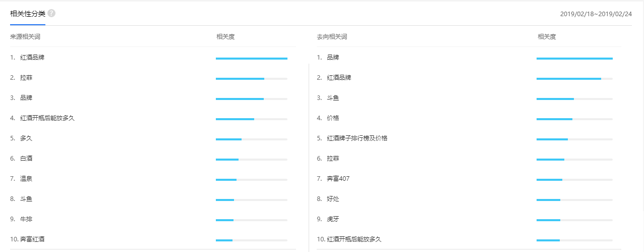Click source keyword 温泉
This screenshot has height=252, width=644.
click(26, 179)
